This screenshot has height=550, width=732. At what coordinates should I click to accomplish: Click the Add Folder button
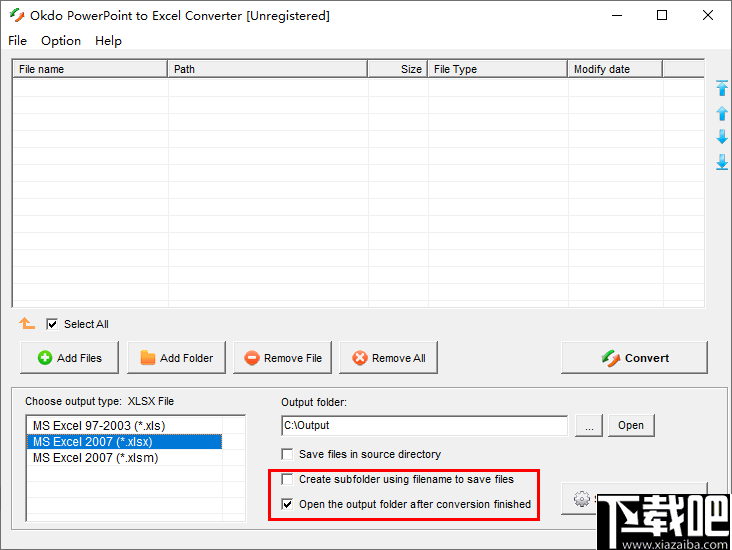[x=176, y=358]
